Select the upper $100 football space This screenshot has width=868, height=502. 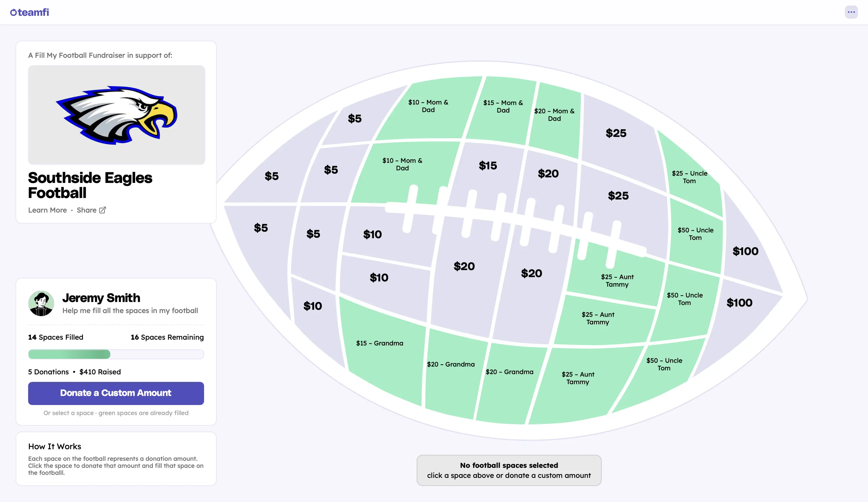pos(745,251)
